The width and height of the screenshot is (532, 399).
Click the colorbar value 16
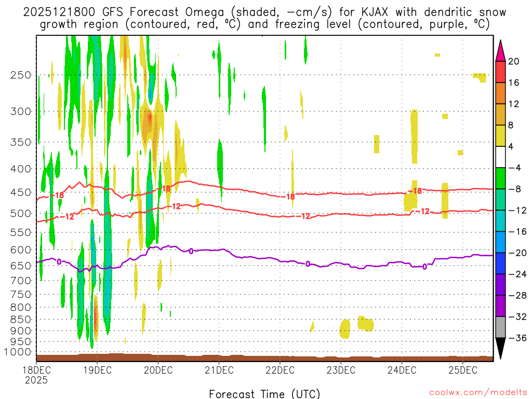pos(514,83)
